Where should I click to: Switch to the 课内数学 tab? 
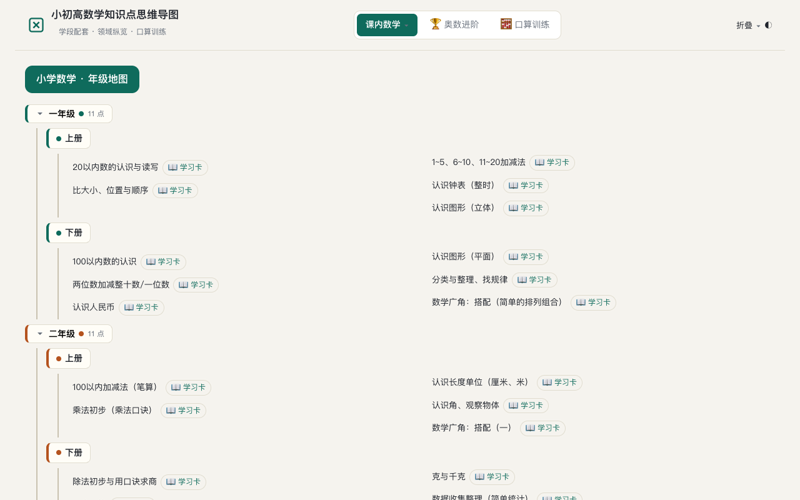[387, 24]
